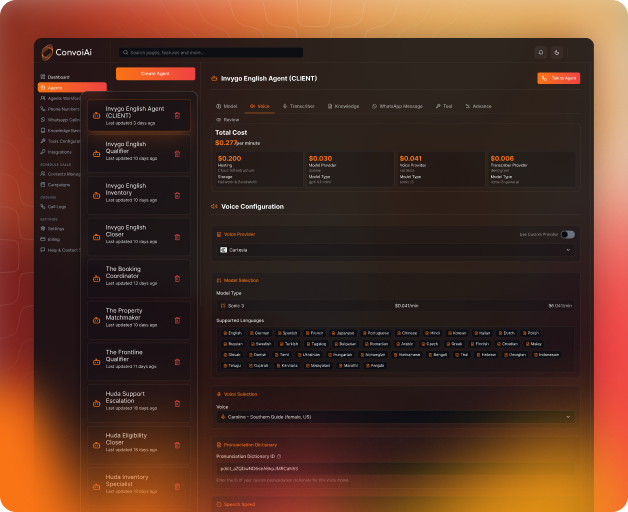Image resolution: width=628 pixels, height=512 pixels.
Task: Click the Talk to Agent button
Action: pyautogui.click(x=559, y=79)
